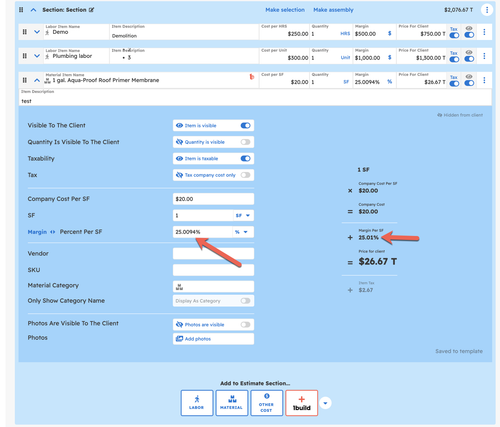Add an Other Cost item
The width and height of the screenshot is (500, 427).
pos(266,403)
